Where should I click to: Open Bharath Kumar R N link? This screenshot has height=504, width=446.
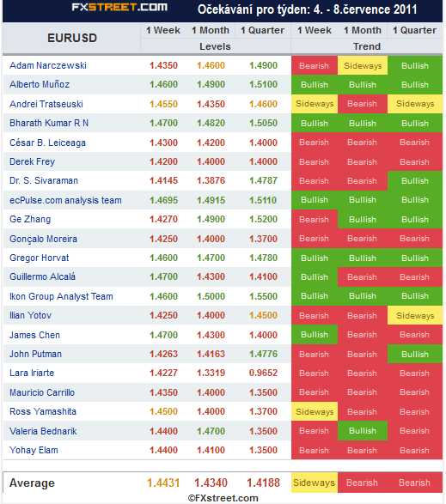pos(49,123)
